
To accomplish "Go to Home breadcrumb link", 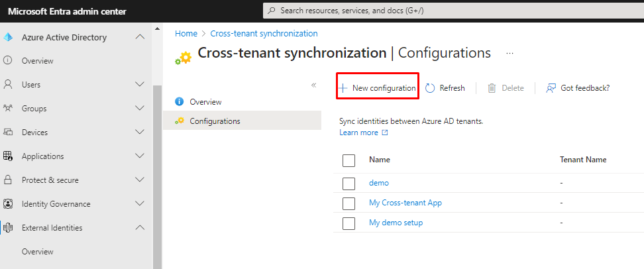I will coord(186,33).
